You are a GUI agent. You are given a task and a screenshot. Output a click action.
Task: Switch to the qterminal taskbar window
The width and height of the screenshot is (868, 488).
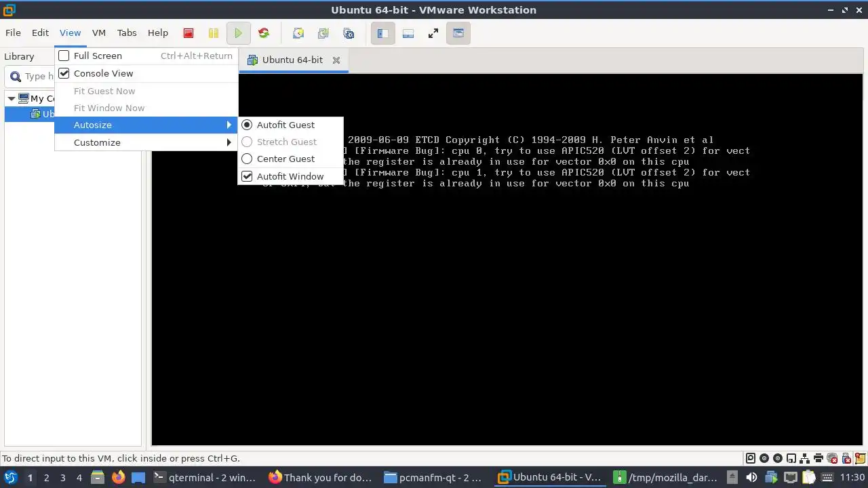(x=205, y=477)
